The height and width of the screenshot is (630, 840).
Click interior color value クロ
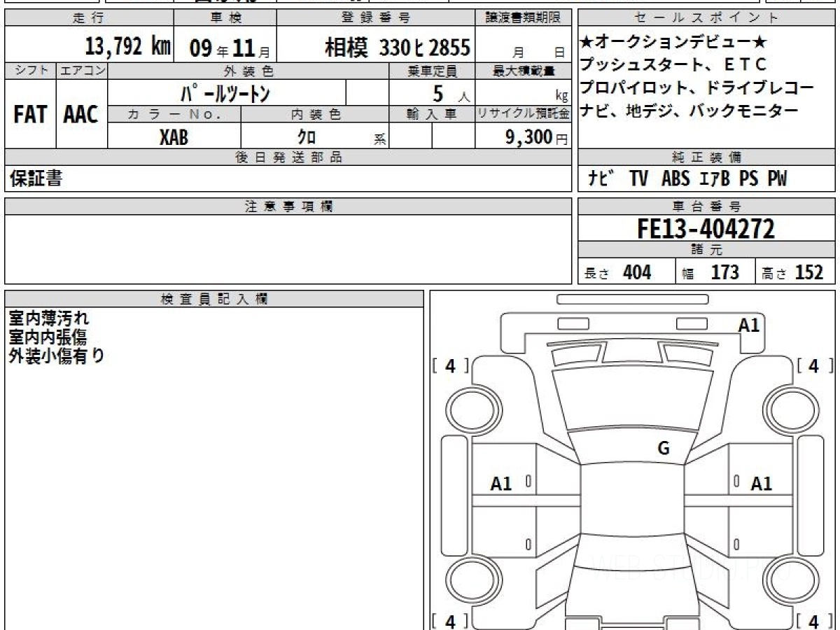tap(307, 136)
